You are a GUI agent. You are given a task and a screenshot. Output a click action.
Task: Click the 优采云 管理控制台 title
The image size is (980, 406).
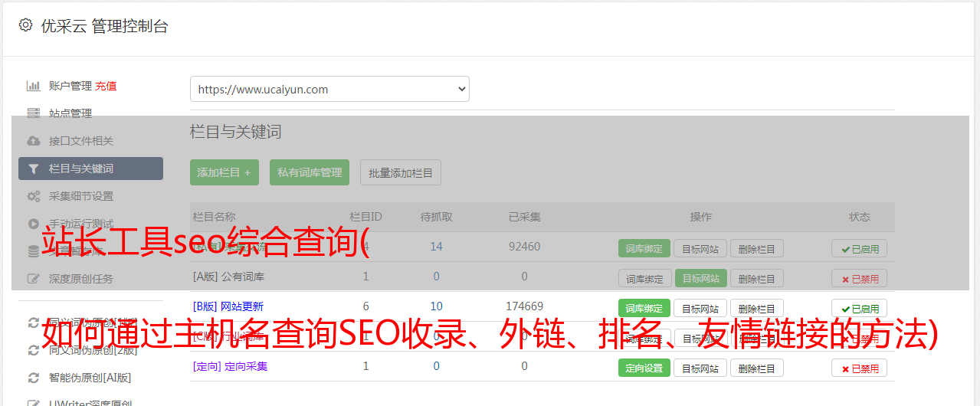pyautogui.click(x=104, y=26)
